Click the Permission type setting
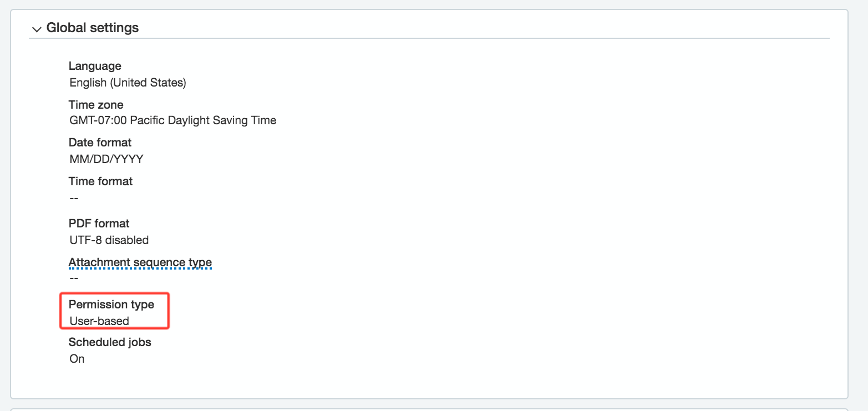The width and height of the screenshot is (868, 411). [x=111, y=305]
